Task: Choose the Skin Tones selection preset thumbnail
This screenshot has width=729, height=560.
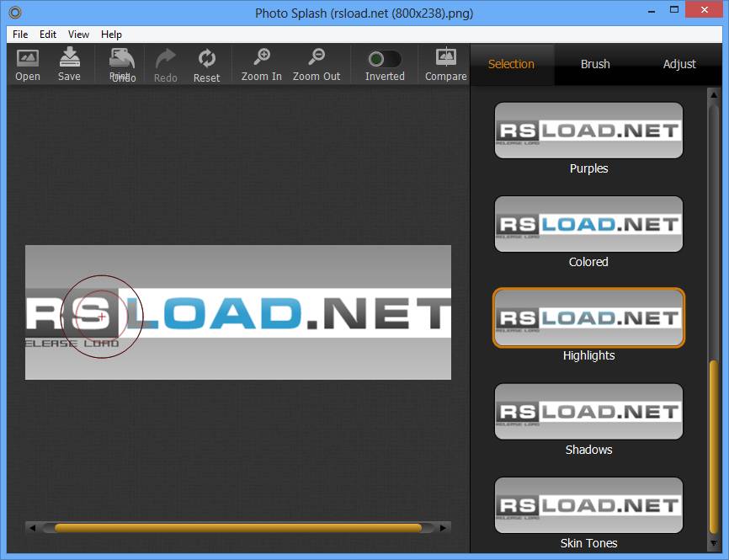Action: (588, 505)
